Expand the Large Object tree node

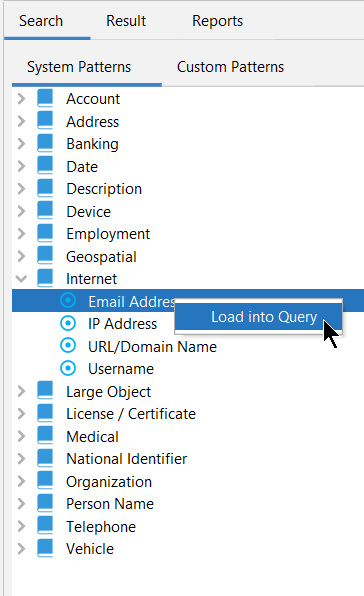pos(22,391)
